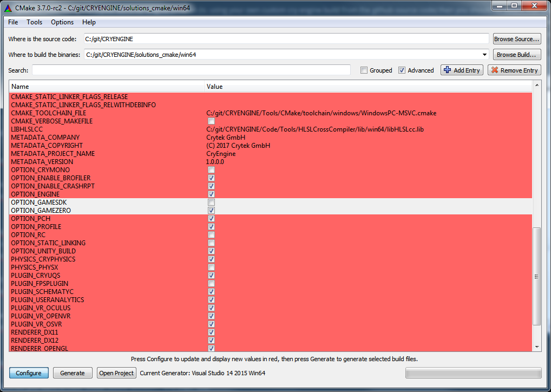Viewport: 551px width, 392px height.
Task: Toggle OPTION_ENGINE checkbox
Action: coord(211,194)
